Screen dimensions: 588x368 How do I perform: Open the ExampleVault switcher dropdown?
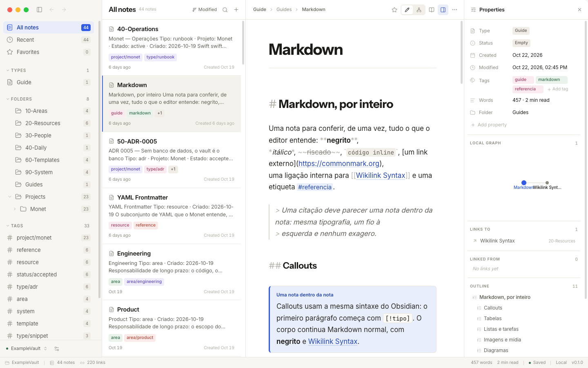pyautogui.click(x=27, y=349)
